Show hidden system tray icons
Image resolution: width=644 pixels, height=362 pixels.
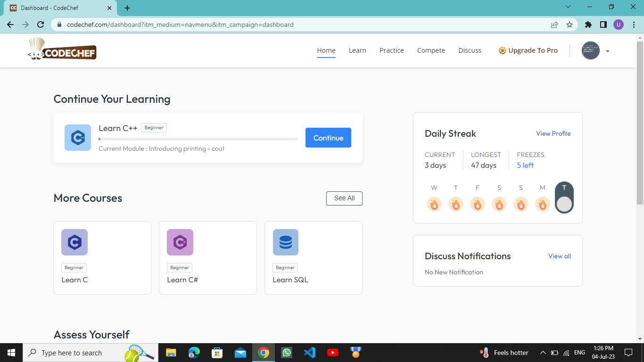pyautogui.click(x=543, y=353)
